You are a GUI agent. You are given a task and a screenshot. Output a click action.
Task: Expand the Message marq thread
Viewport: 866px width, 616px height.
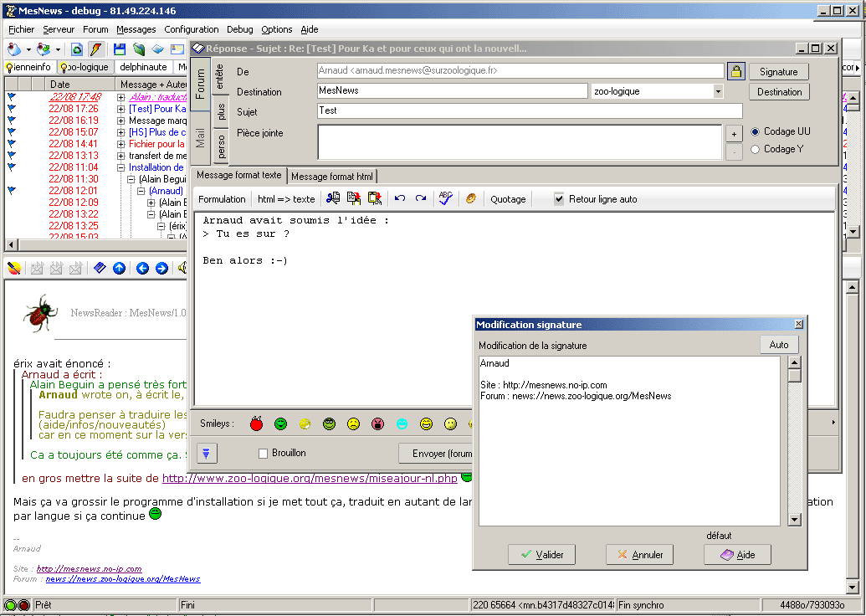coord(121,121)
